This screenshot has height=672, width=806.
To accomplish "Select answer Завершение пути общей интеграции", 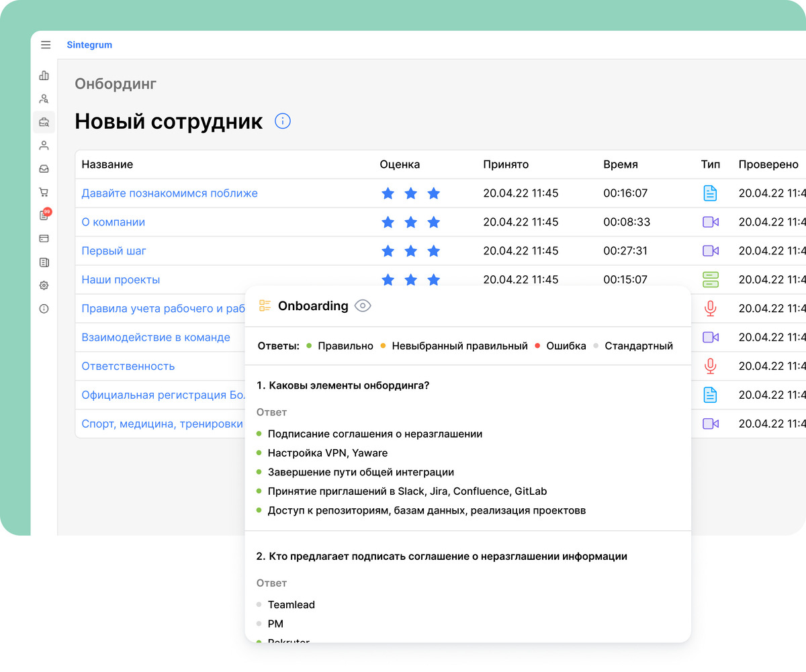I will pyautogui.click(x=361, y=472).
